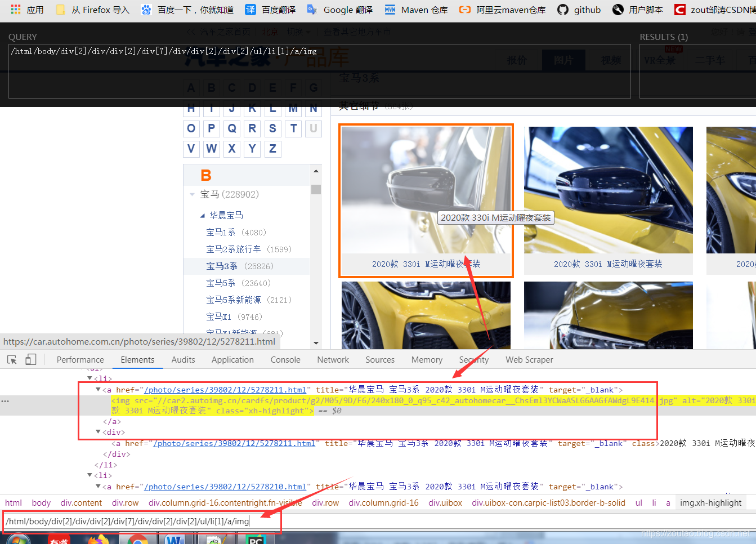Filter brands by letter Y
Viewport: 756px width, 544px height.
coord(252,149)
